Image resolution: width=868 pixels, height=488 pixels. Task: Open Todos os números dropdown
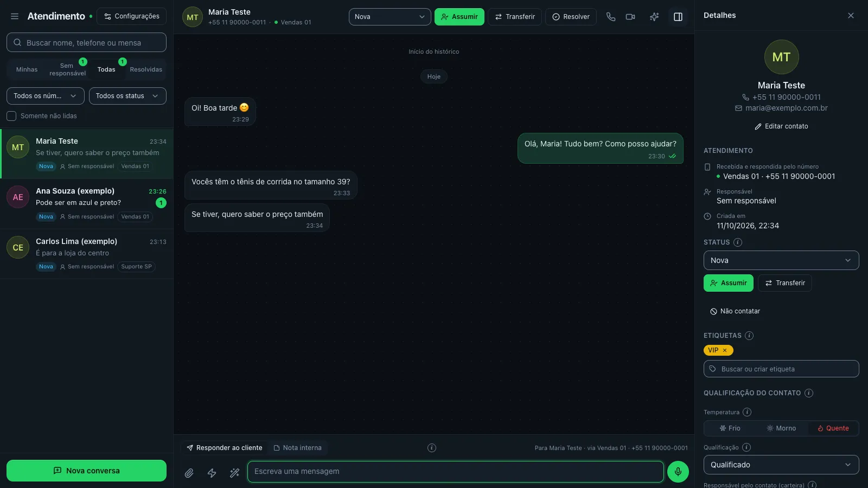tap(46, 96)
